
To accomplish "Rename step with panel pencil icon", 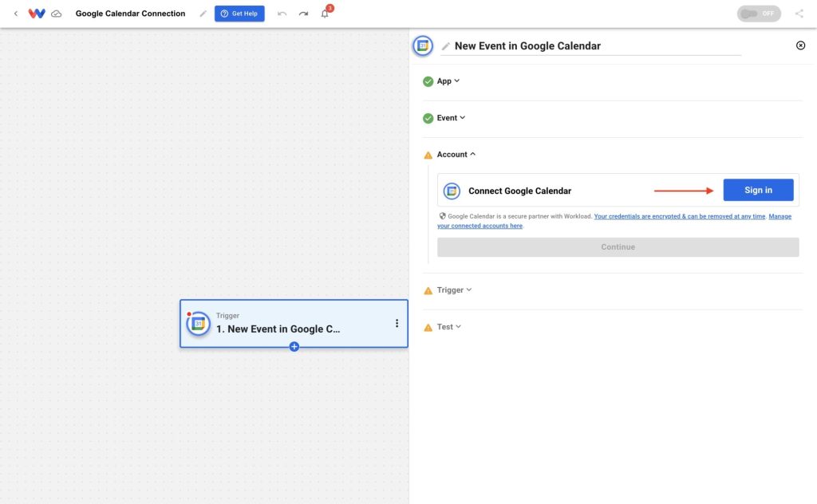I will (x=445, y=46).
